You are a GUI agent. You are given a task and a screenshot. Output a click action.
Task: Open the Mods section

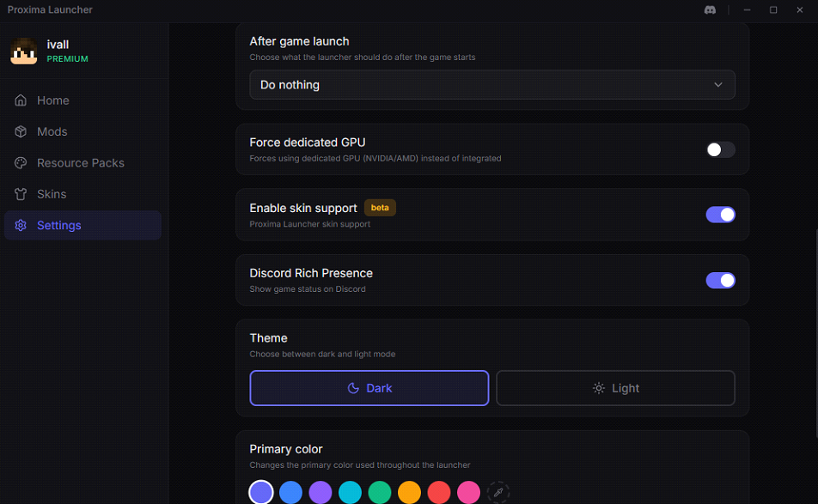pos(52,131)
